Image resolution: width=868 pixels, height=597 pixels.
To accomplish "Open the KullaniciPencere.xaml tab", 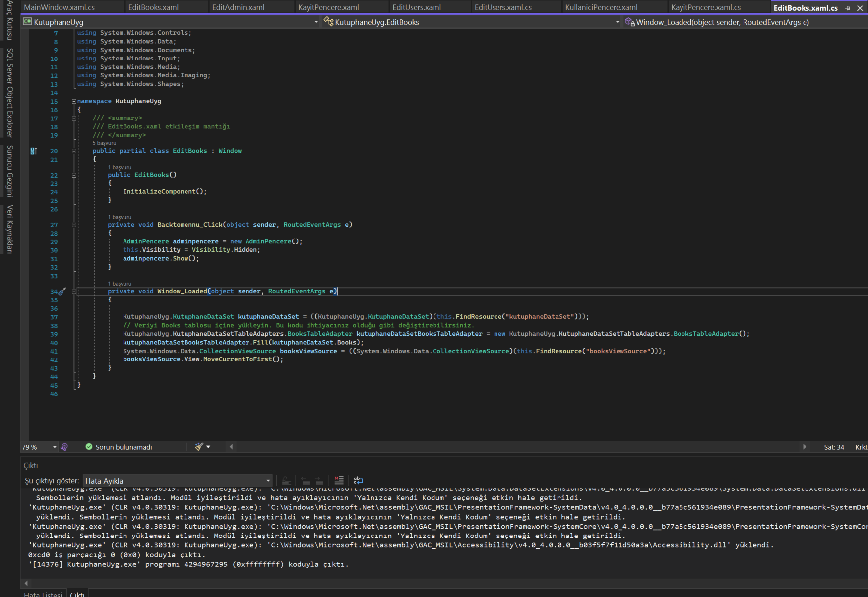I will [x=601, y=7].
